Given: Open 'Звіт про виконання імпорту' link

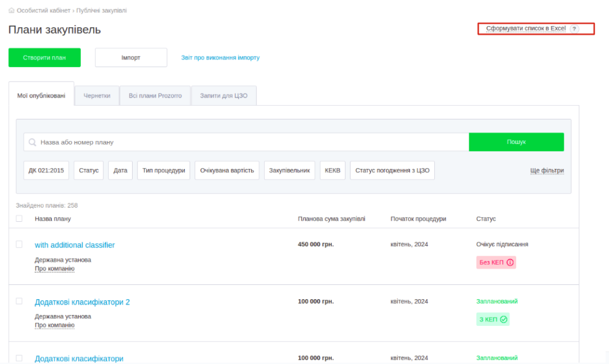Looking at the screenshot, I should click(221, 58).
